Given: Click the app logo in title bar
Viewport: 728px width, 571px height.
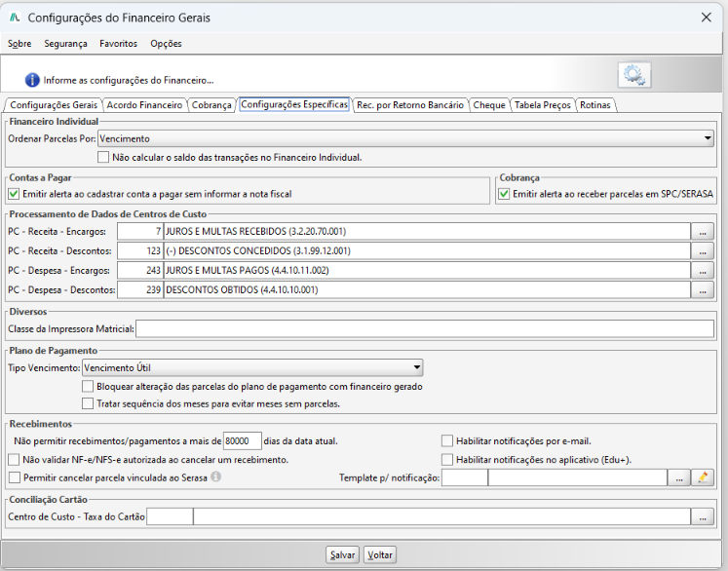Looking at the screenshot, I should [15, 18].
